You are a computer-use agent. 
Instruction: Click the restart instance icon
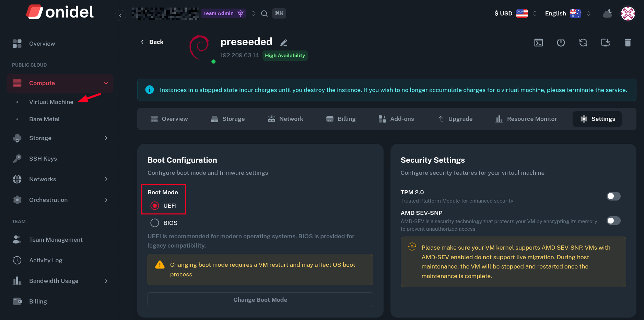point(583,43)
